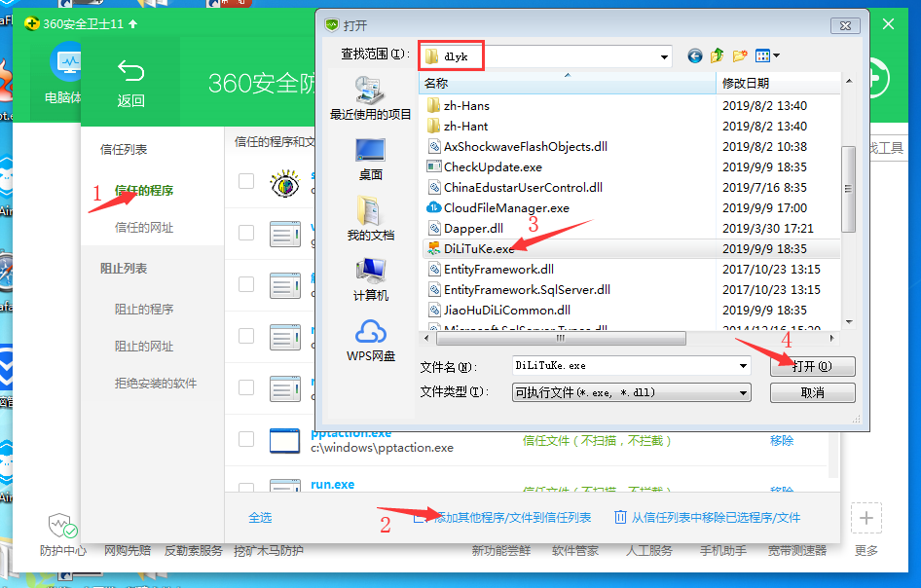Open the 文件类型 file type dropdown
Screen dimensions: 921x588
pyautogui.click(x=744, y=392)
